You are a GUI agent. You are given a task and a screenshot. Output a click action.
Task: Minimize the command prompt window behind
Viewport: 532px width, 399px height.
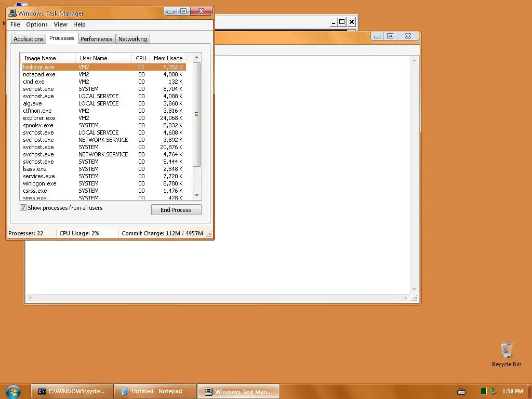(x=334, y=22)
